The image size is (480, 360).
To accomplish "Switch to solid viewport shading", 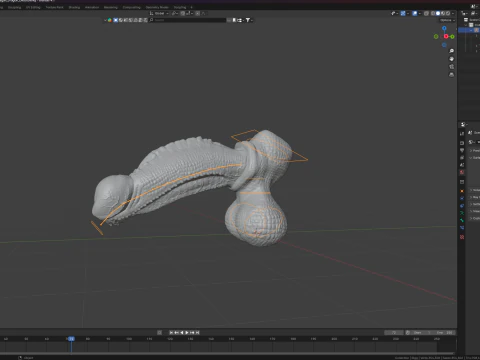I will click(x=438, y=13).
